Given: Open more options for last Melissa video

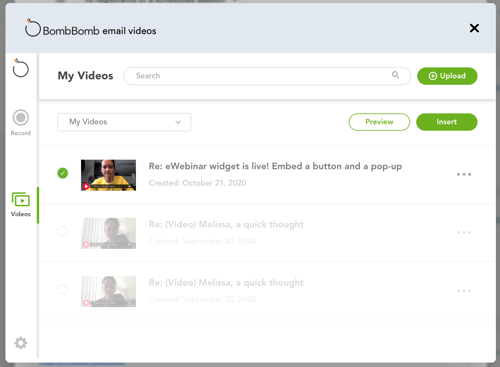Looking at the screenshot, I should [x=464, y=291].
